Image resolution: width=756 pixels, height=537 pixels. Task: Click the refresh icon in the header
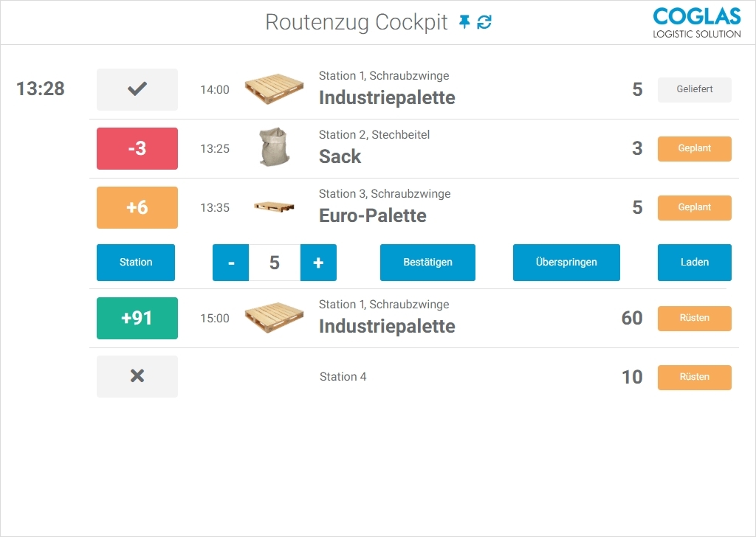[x=484, y=22]
